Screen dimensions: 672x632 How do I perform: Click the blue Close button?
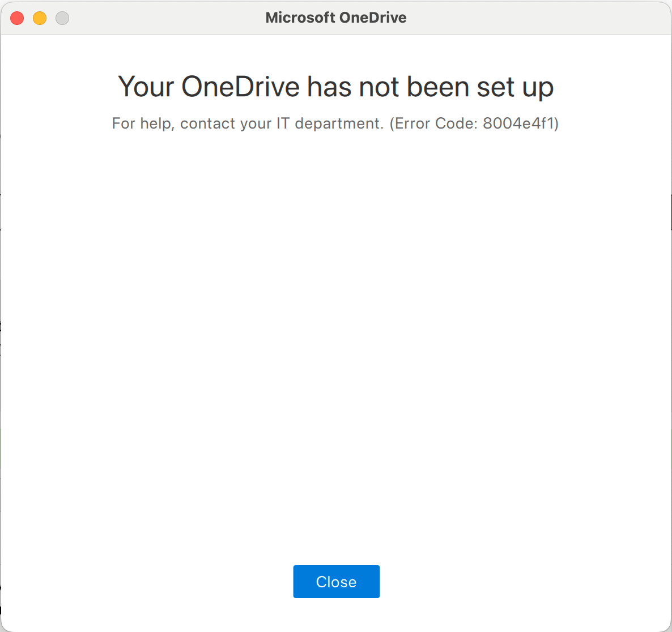click(x=336, y=582)
